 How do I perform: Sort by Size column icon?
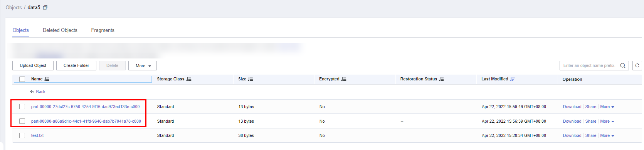pyautogui.click(x=250, y=79)
